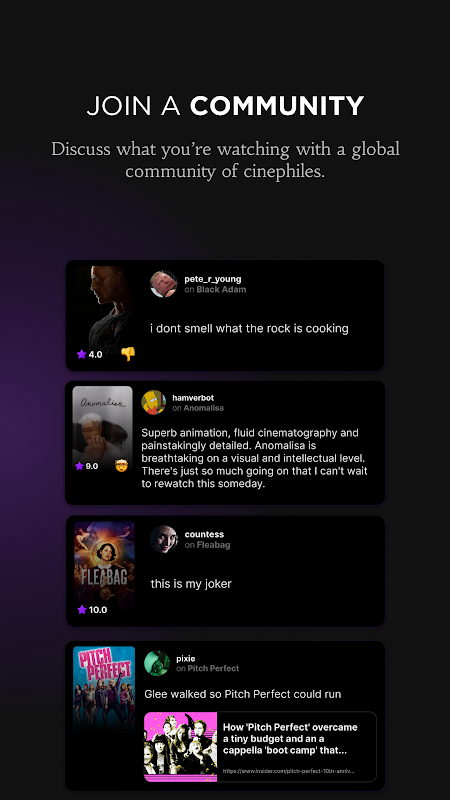Open the pete_r_young username link
Viewport: 450px width, 800px height.
[213, 279]
